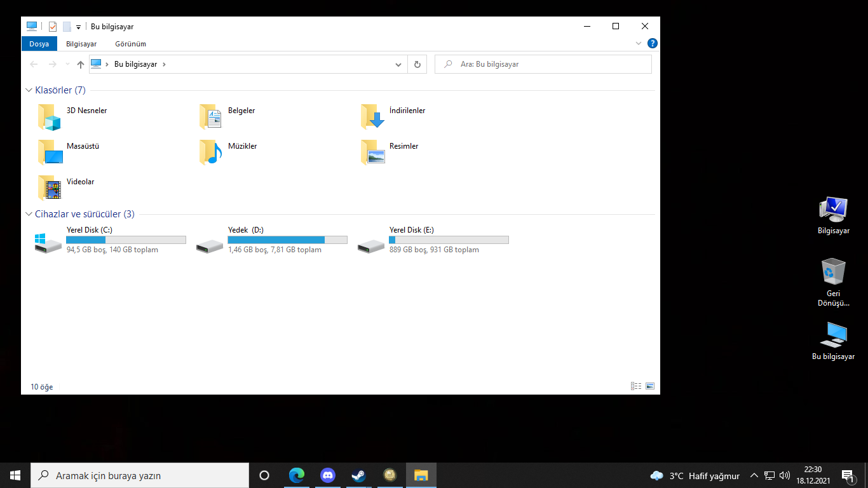Open the Bilgisayar desktop shortcut

833,215
